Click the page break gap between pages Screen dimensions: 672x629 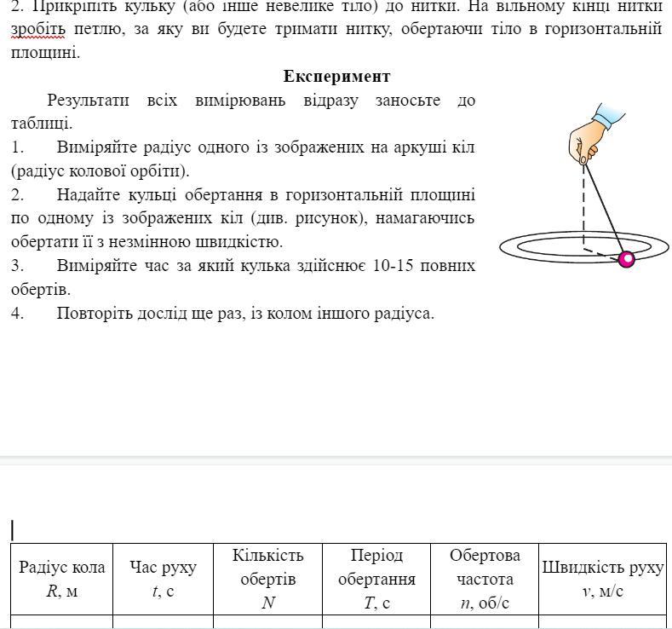(336, 461)
